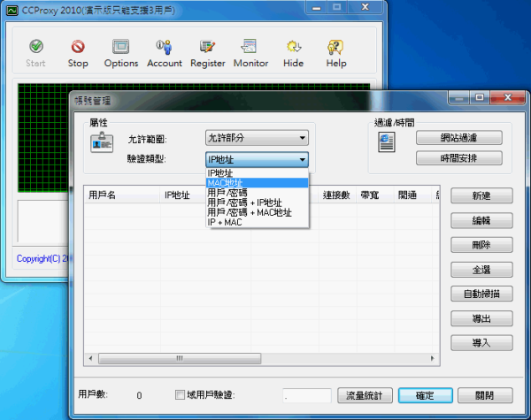Screen dimensions: 531x420
Task: Stop the proxy via Stop icon
Action: [x=78, y=53]
